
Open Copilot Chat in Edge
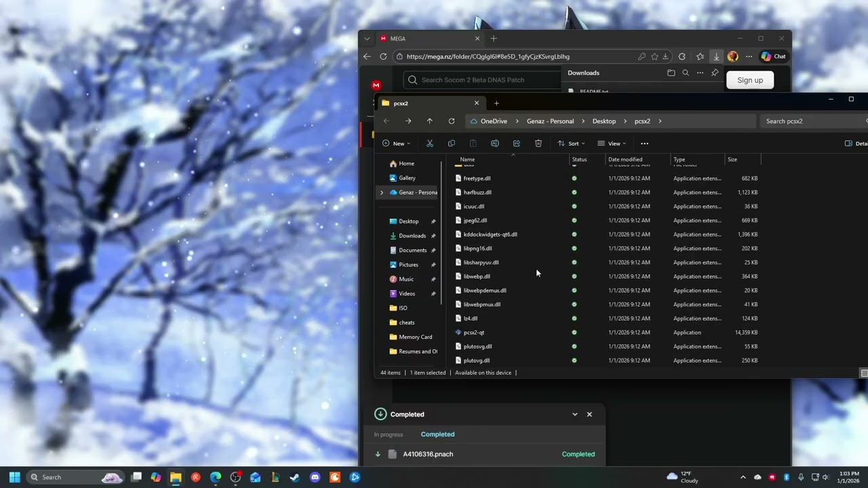pyautogui.click(x=774, y=57)
